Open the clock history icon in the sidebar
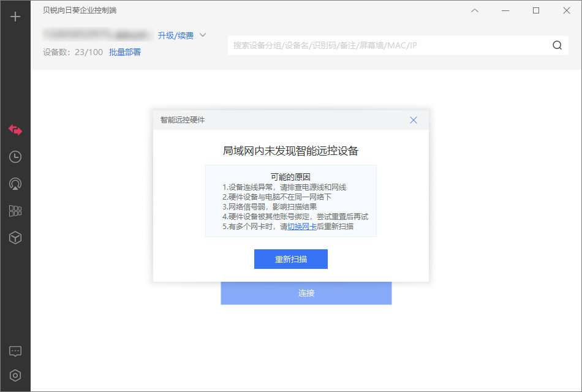The width and height of the screenshot is (582, 392). (x=15, y=157)
